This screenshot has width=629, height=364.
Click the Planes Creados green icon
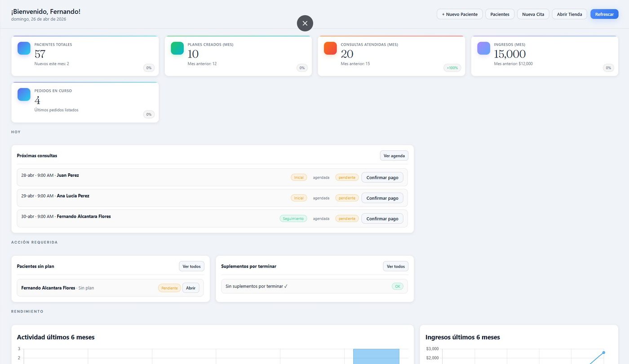click(x=177, y=48)
